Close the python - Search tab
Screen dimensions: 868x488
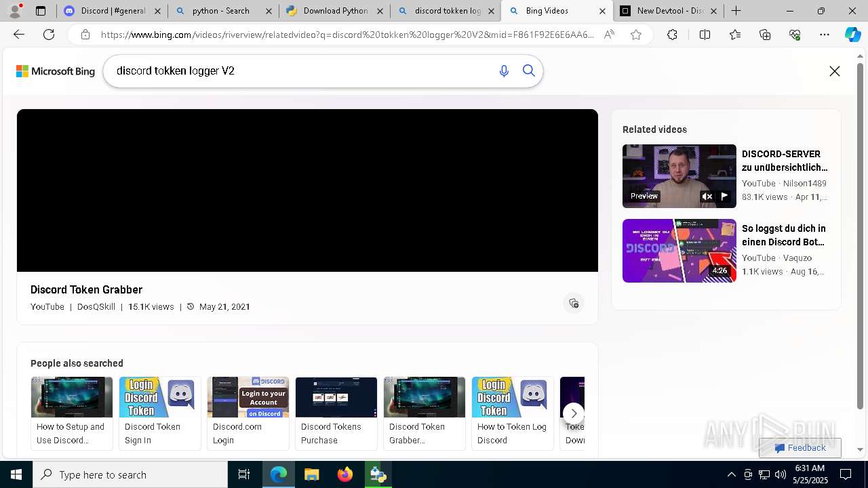269,11
